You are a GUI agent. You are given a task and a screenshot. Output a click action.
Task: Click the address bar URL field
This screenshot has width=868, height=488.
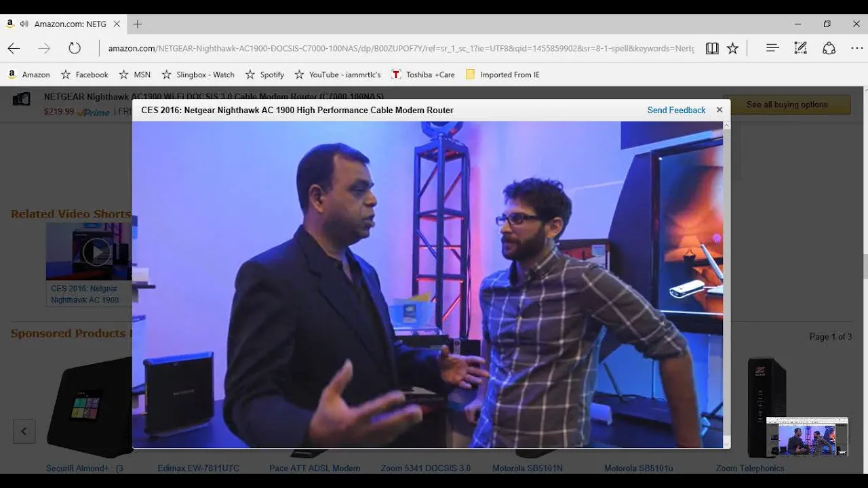click(401, 48)
